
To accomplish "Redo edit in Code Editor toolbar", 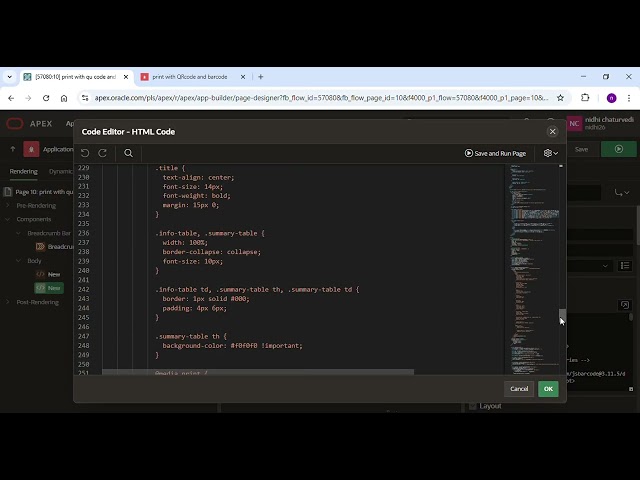I will [x=102, y=153].
